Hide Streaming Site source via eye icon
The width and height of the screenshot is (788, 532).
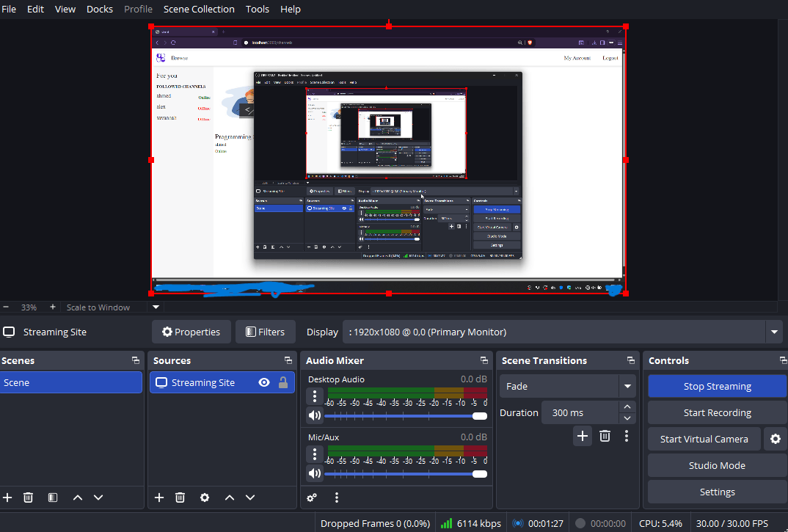point(264,382)
